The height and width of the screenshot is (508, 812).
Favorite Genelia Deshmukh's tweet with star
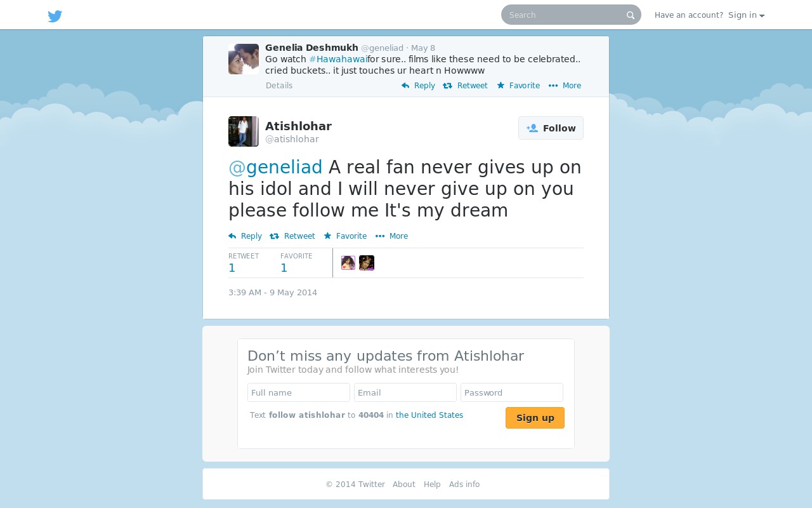coord(518,86)
